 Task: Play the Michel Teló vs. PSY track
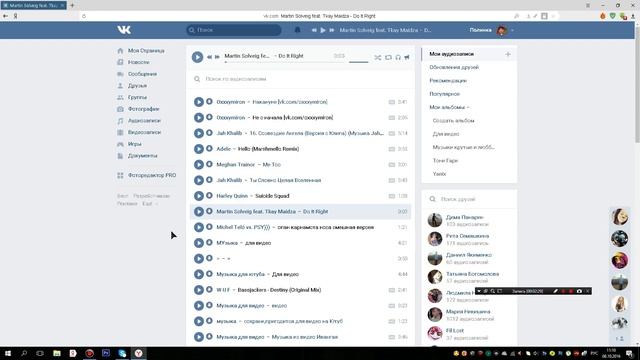click(x=199, y=227)
